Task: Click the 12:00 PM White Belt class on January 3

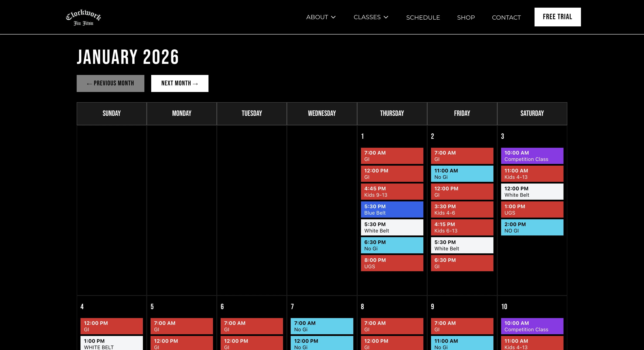Action: 532,192
